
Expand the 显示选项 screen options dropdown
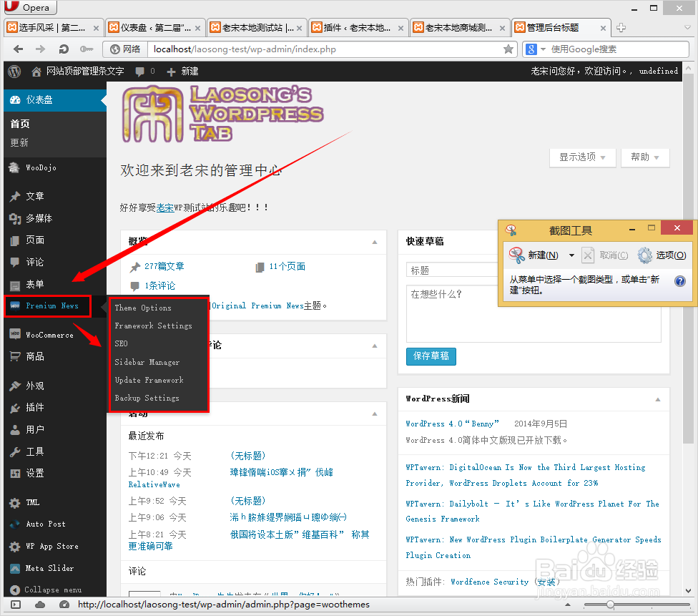pos(582,157)
